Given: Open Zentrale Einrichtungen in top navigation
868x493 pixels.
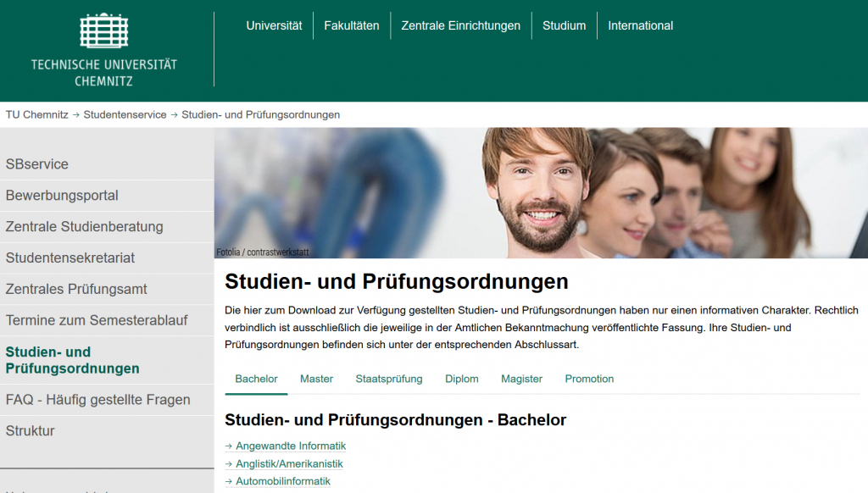Looking at the screenshot, I should [x=460, y=25].
